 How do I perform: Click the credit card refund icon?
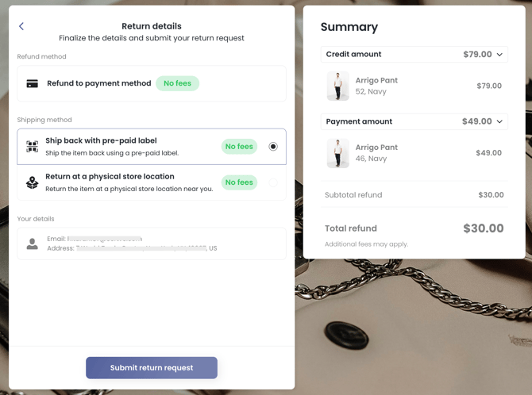coord(33,83)
